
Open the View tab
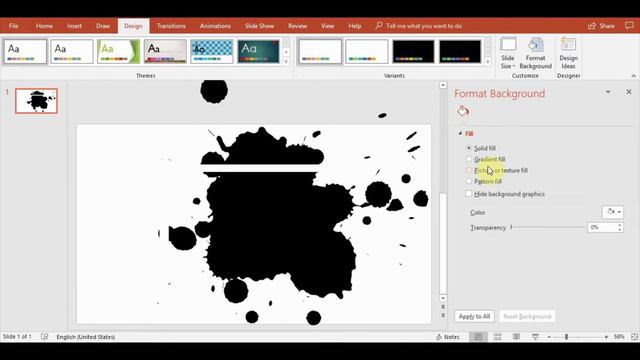(327, 26)
